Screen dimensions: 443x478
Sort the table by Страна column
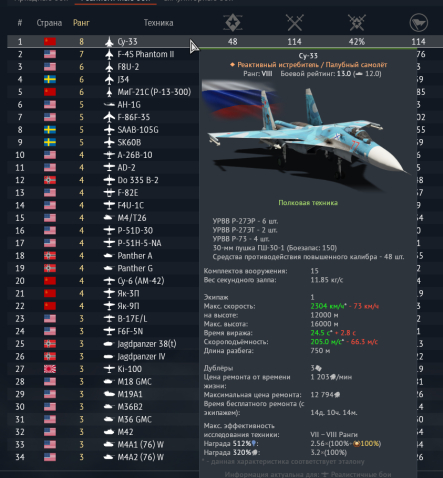pos(49,23)
